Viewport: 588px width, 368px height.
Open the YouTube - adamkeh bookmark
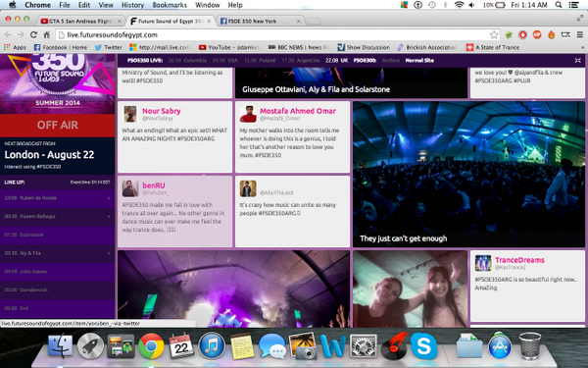pos(229,47)
